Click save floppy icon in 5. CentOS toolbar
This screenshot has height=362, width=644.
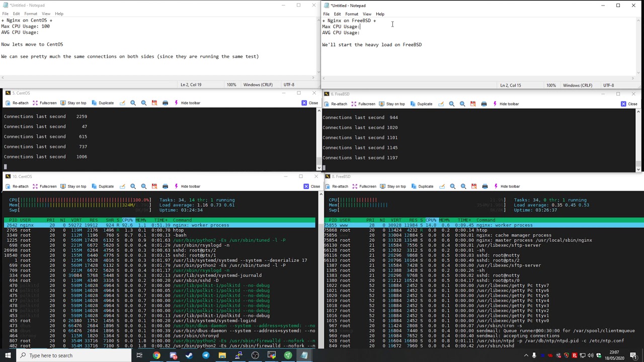coord(154,103)
